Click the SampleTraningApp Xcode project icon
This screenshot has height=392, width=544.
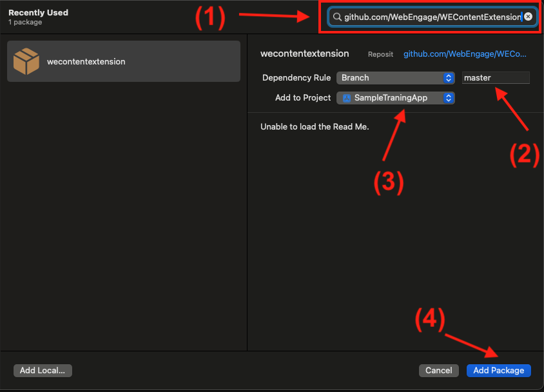pyautogui.click(x=347, y=98)
